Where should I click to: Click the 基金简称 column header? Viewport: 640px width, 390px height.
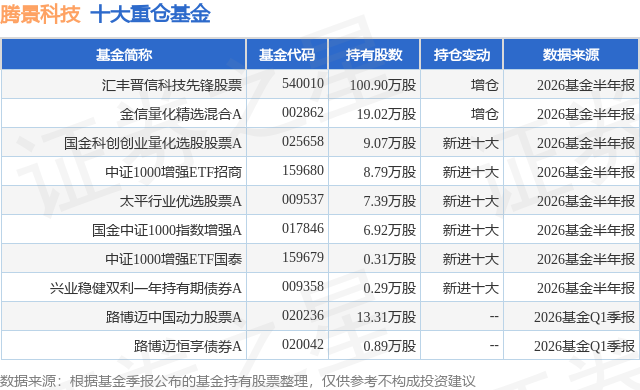124,55
